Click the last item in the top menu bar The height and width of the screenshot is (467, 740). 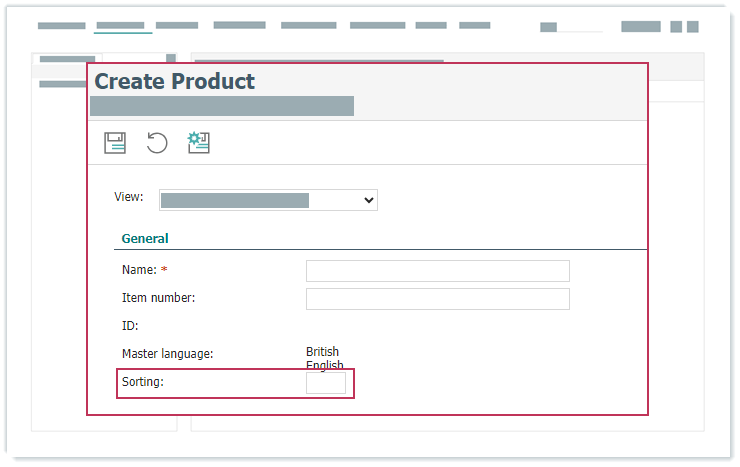475,26
